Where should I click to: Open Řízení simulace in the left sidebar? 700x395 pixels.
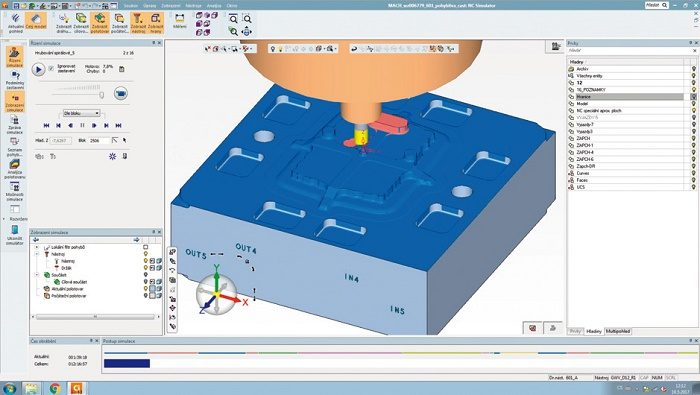point(15,57)
